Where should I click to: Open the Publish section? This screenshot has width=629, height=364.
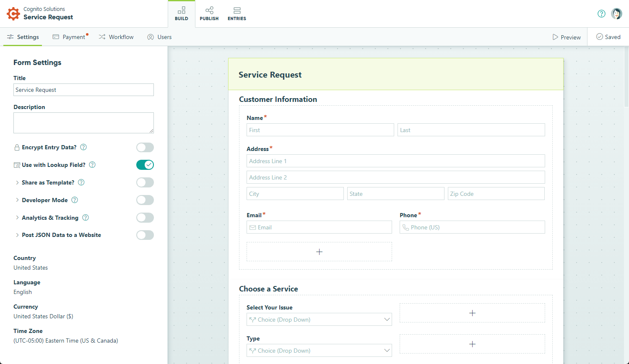pos(209,13)
